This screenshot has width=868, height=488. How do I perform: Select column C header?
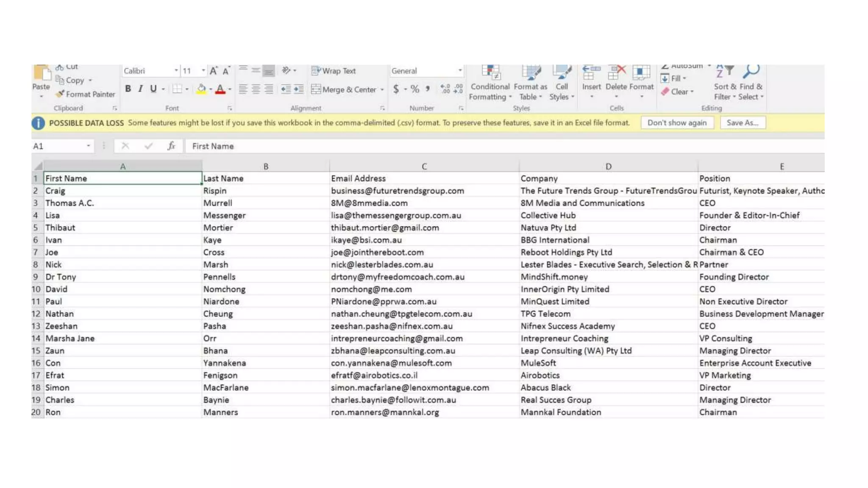pyautogui.click(x=424, y=166)
